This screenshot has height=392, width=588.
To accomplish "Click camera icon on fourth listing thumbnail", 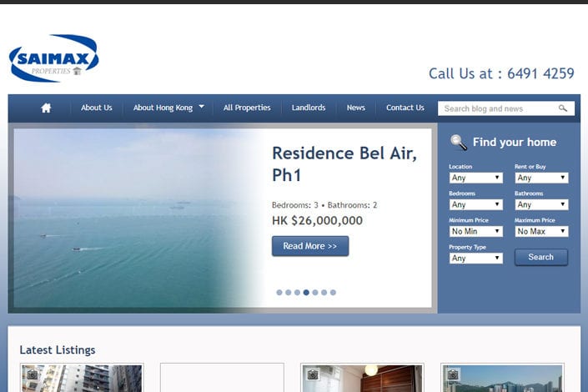I will click(x=453, y=374).
